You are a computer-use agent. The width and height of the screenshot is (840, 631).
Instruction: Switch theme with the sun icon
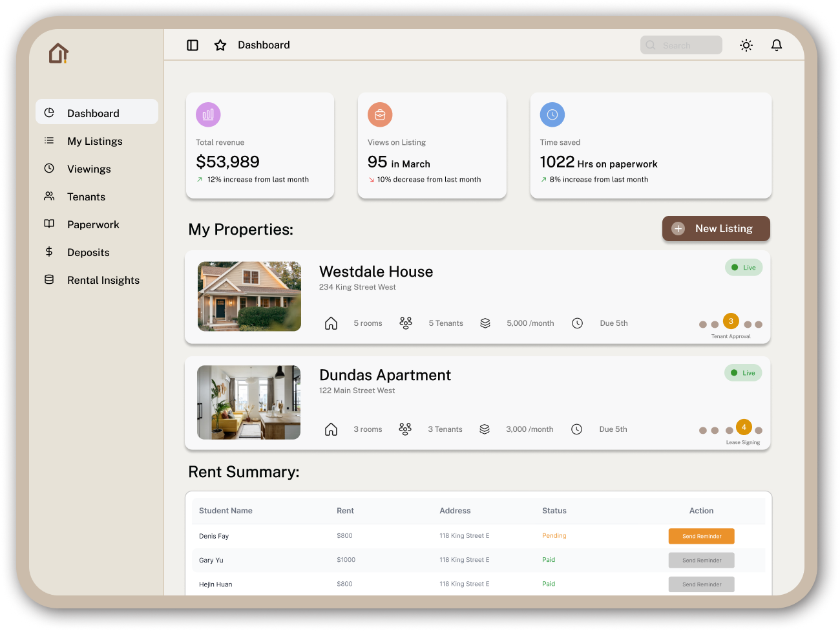pyautogui.click(x=746, y=45)
